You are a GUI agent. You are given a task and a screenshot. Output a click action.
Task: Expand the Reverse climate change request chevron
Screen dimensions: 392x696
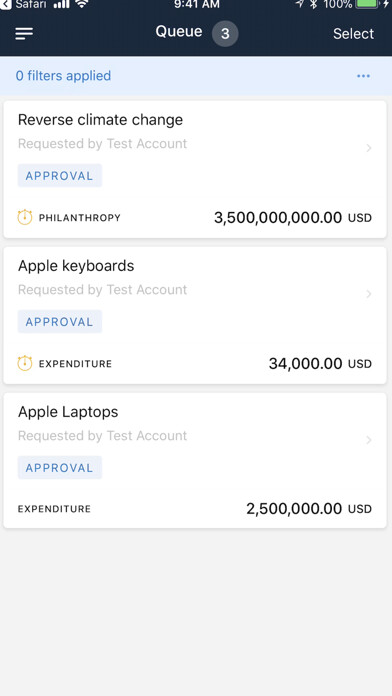coord(368,148)
